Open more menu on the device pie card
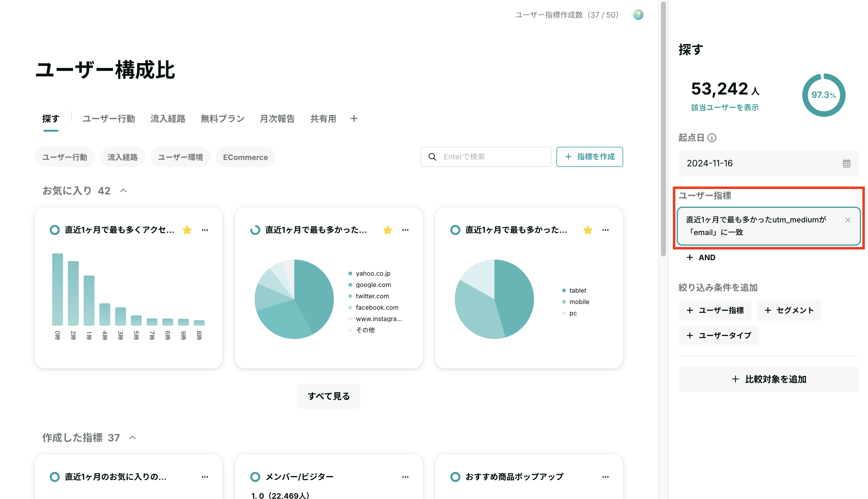This screenshot has width=868, height=499. click(x=605, y=230)
